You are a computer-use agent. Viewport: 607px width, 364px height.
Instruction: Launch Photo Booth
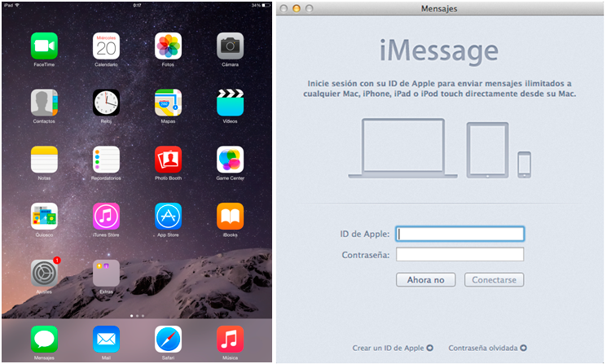168,160
